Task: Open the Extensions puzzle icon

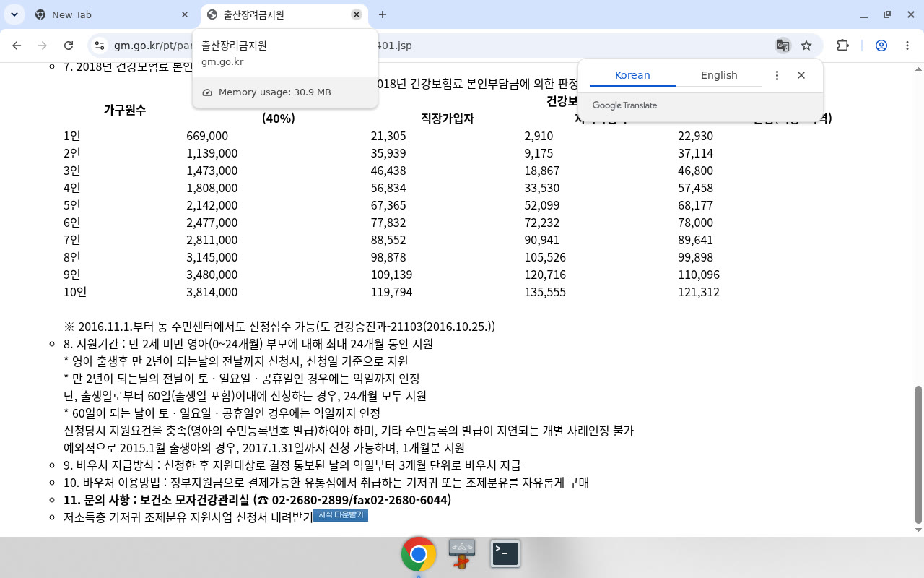Action: coord(842,46)
